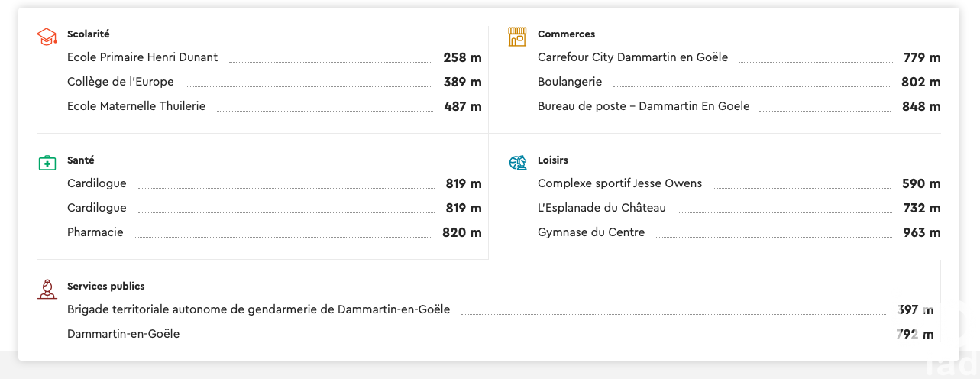Open Carrefour City Dammartin en Goële
Viewport: 980px width, 379px height.
point(632,57)
